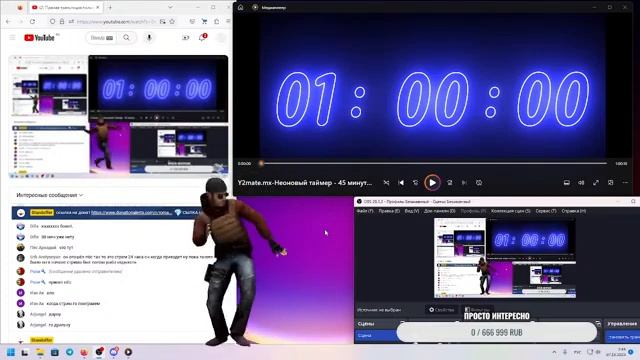This screenshot has height=360, width=640.
Task: Open the Сервис menu in OBS
Action: point(546,211)
